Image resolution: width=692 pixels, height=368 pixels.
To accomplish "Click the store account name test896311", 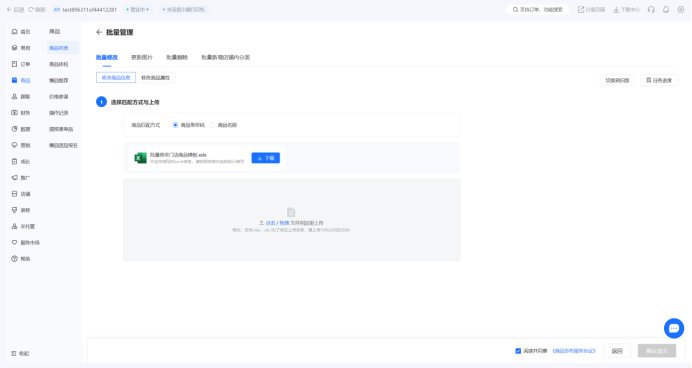I will point(90,9).
